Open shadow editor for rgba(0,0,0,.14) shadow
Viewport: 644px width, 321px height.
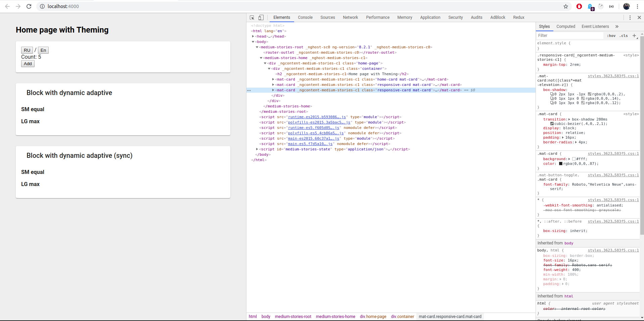click(x=552, y=99)
